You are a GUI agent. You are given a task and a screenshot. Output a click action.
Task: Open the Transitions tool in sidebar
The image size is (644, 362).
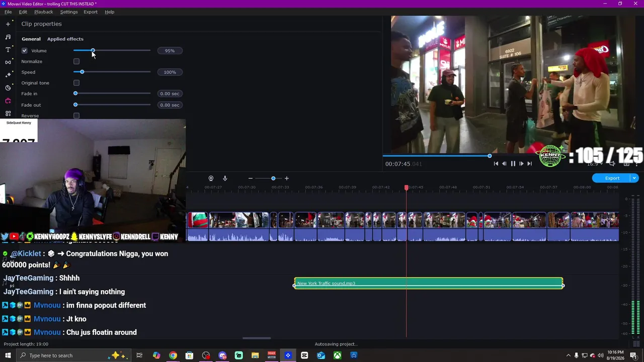point(8,62)
